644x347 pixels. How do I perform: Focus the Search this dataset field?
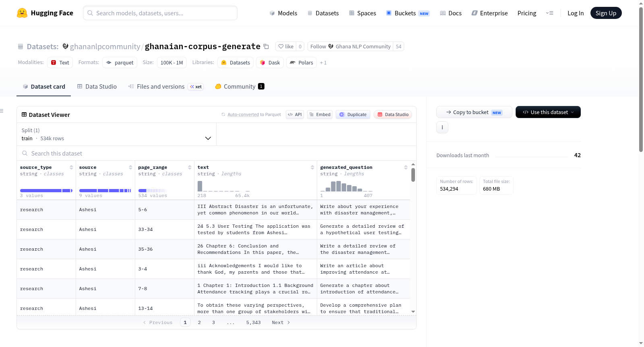(x=217, y=154)
